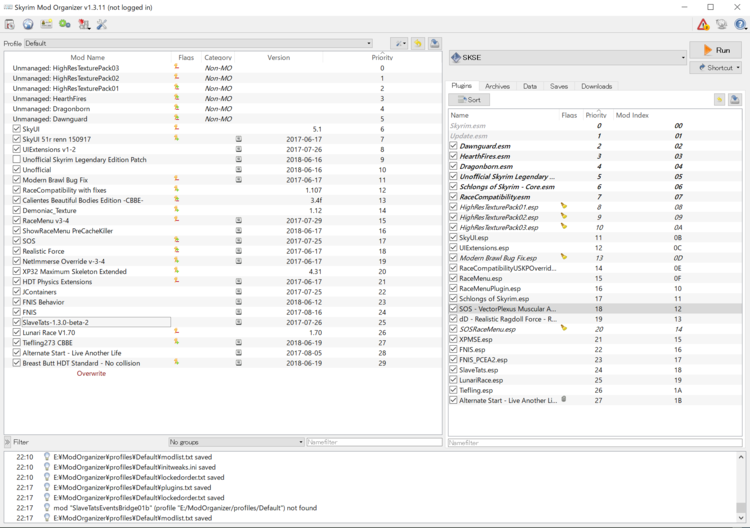Open the Help question mark icon
This screenshot has height=528, width=750.
pos(740,24)
